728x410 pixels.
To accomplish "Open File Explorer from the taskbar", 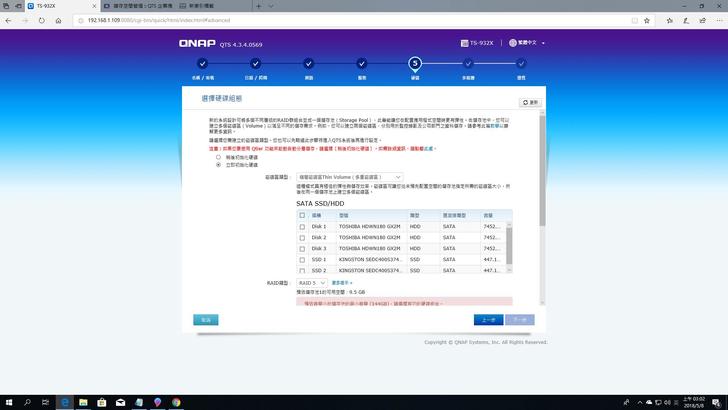I will (x=83, y=402).
